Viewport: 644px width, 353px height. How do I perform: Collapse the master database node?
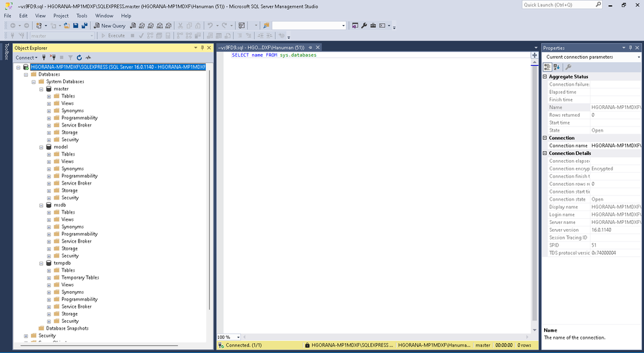tap(41, 89)
